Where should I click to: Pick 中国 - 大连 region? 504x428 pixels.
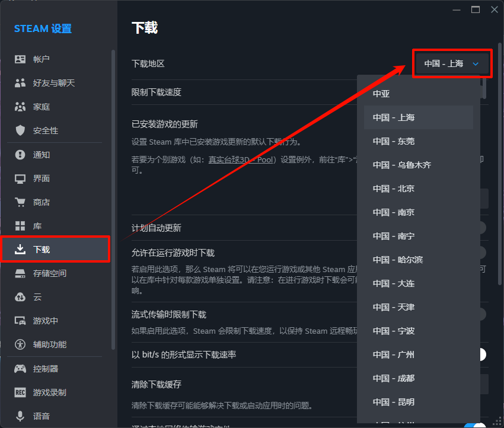click(418, 283)
